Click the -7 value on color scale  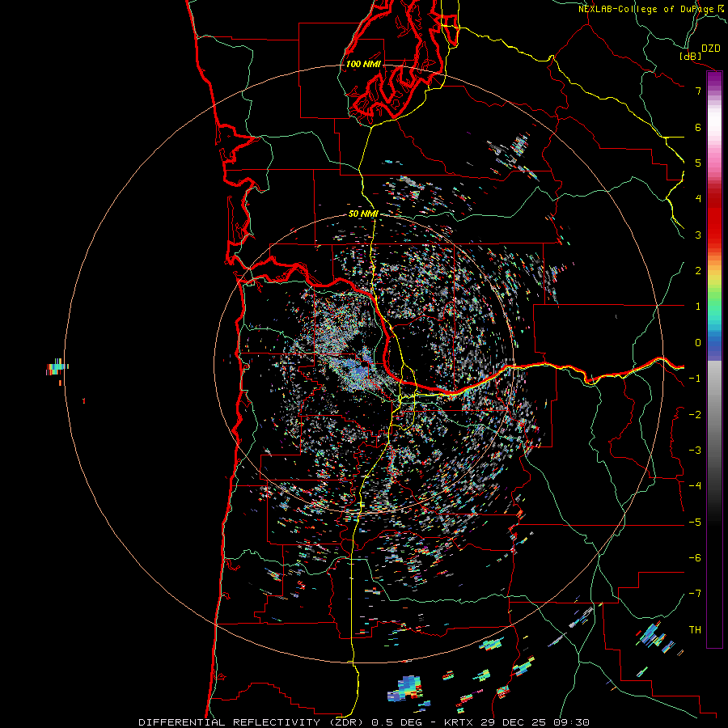click(x=695, y=594)
